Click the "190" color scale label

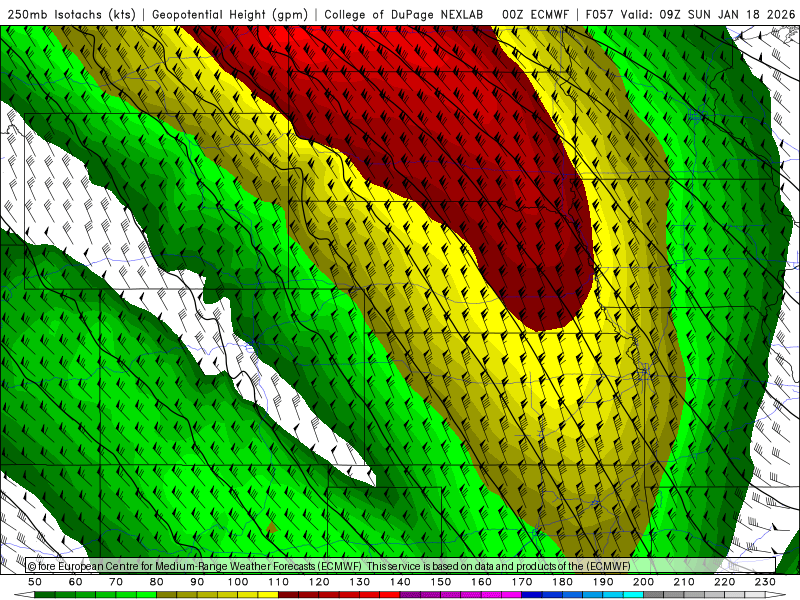point(603,582)
